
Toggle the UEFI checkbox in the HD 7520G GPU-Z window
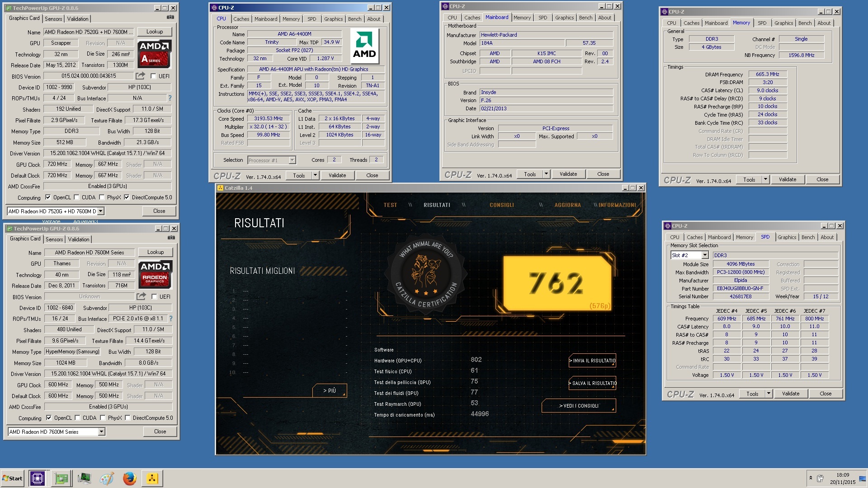pos(153,76)
